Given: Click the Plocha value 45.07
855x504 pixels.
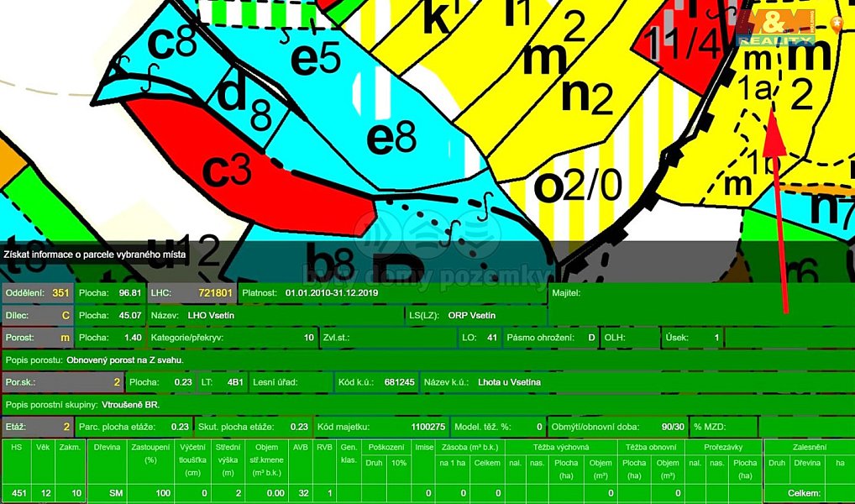Looking at the screenshot, I should click(x=130, y=315).
